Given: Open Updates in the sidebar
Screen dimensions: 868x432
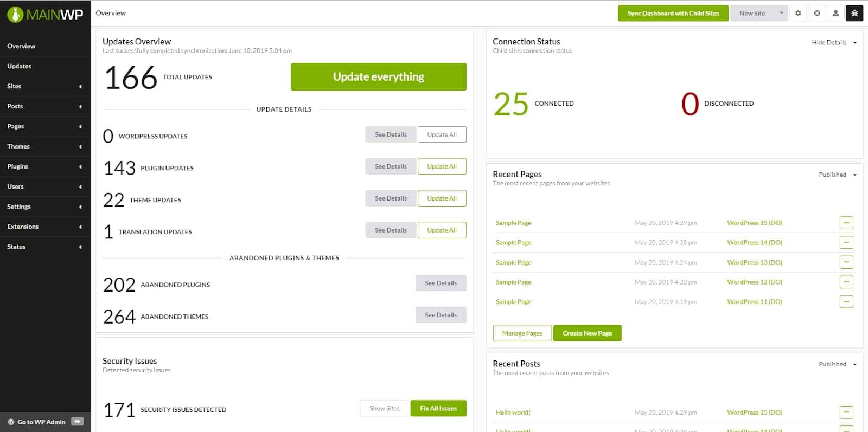Looking at the screenshot, I should [x=19, y=66].
